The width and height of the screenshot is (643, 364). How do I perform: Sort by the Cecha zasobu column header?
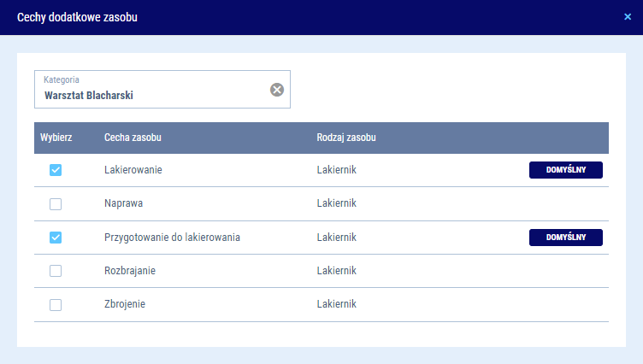(x=133, y=138)
